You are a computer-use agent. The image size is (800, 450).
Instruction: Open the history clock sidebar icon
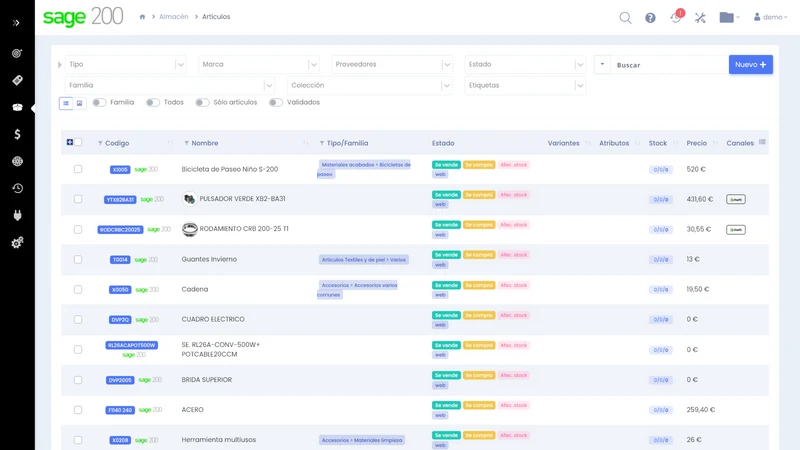click(x=17, y=188)
